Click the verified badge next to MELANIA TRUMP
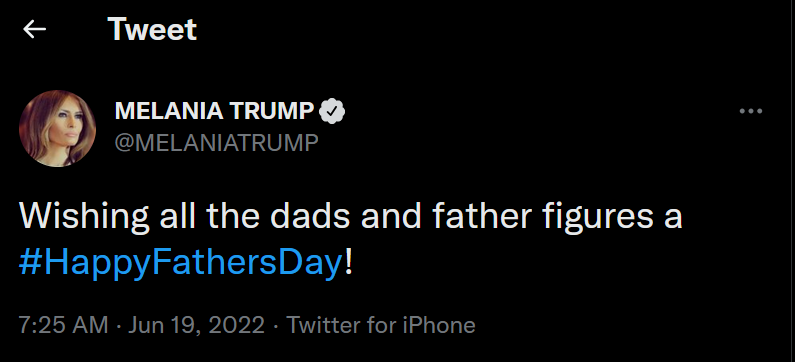 point(332,111)
